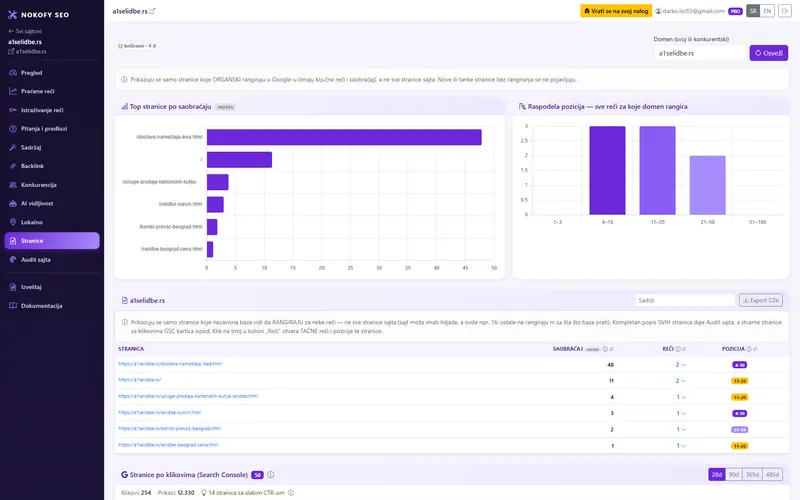Sort by the Pozicija column icon
This screenshot has width=800, height=500.
pyautogui.click(x=755, y=349)
